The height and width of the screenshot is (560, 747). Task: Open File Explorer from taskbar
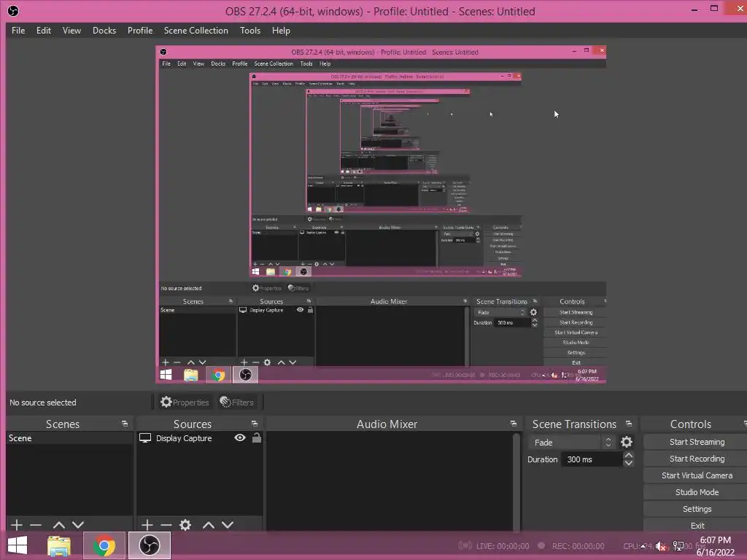59,545
